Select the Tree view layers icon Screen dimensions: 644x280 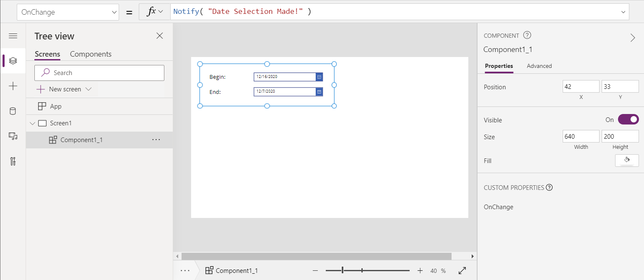[x=13, y=61]
